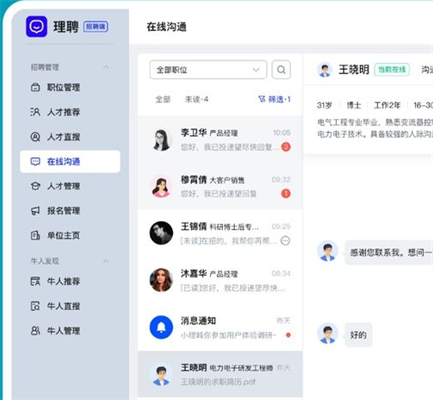Click 李卫华's avatar in the chat list
Image resolution: width=433 pixels, height=400 pixels.
161,140
